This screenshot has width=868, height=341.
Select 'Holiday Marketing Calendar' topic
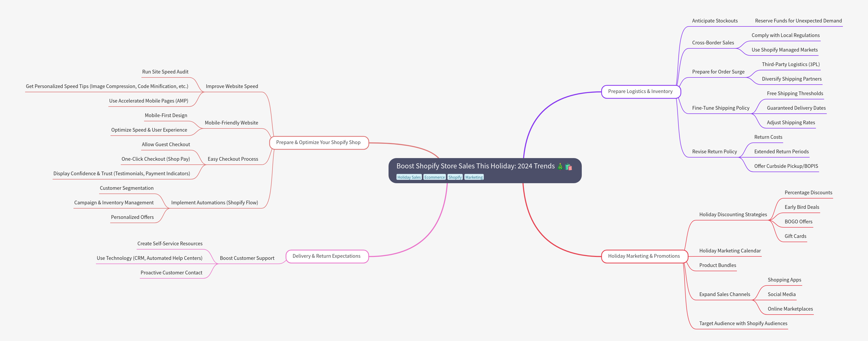coord(730,251)
